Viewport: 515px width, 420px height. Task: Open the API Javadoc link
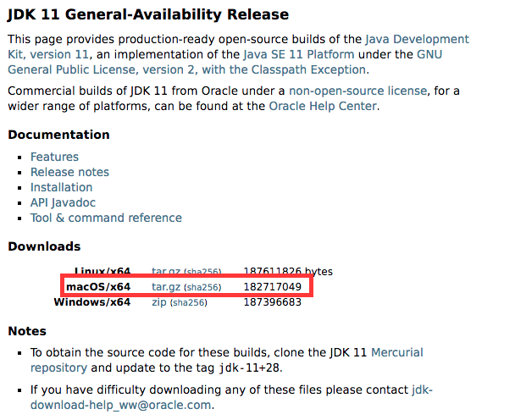coord(63,202)
